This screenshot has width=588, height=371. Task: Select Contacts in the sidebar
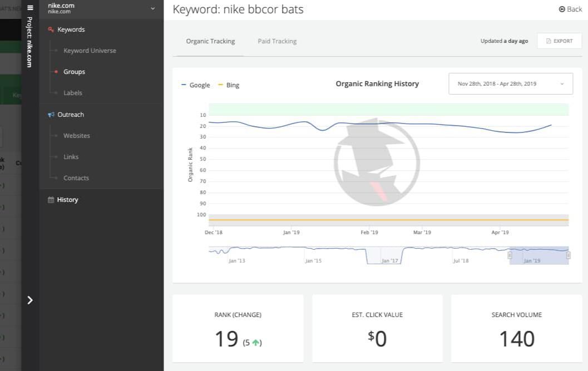point(76,178)
